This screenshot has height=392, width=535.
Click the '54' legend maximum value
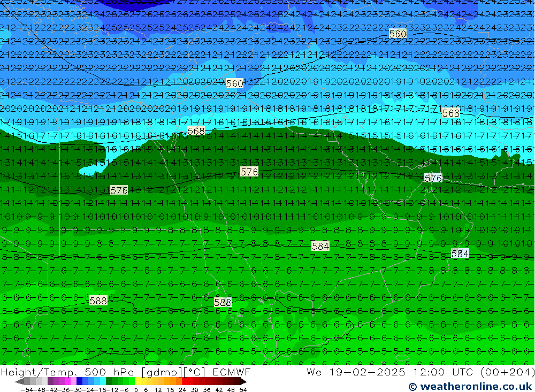242,390
